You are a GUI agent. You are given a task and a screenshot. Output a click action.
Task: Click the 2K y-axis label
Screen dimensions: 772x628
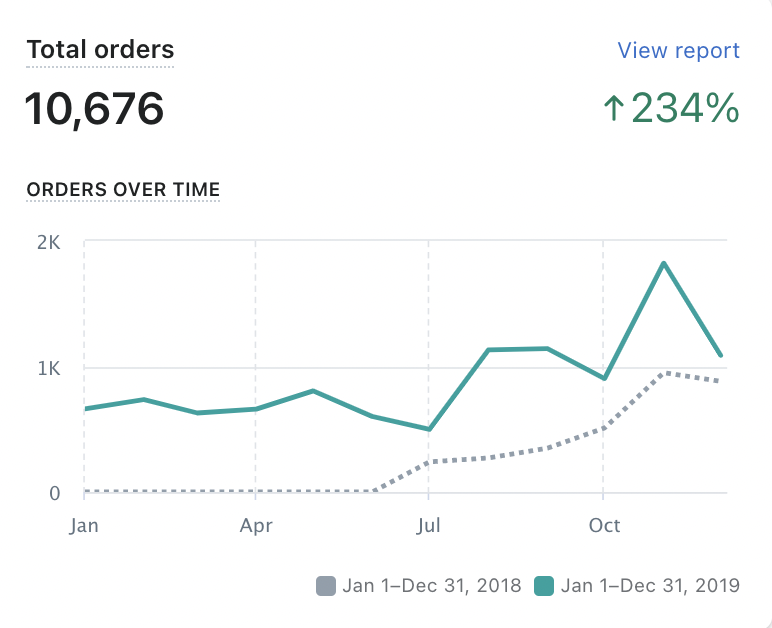(x=48, y=242)
